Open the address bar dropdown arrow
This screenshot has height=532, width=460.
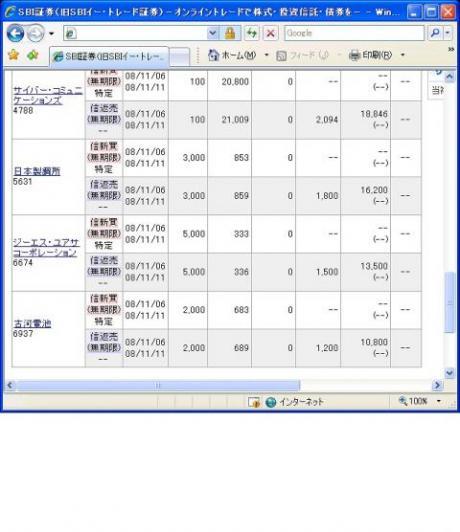tap(212, 33)
